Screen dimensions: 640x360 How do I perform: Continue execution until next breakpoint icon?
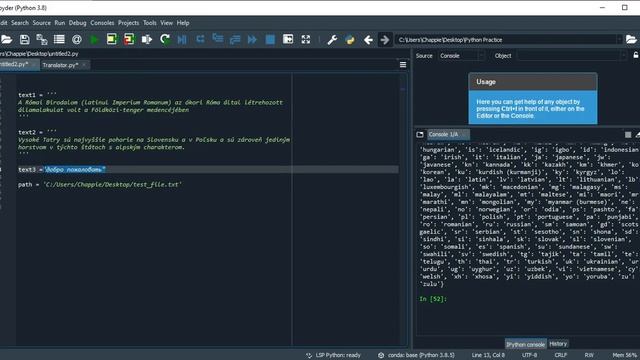click(x=252, y=40)
